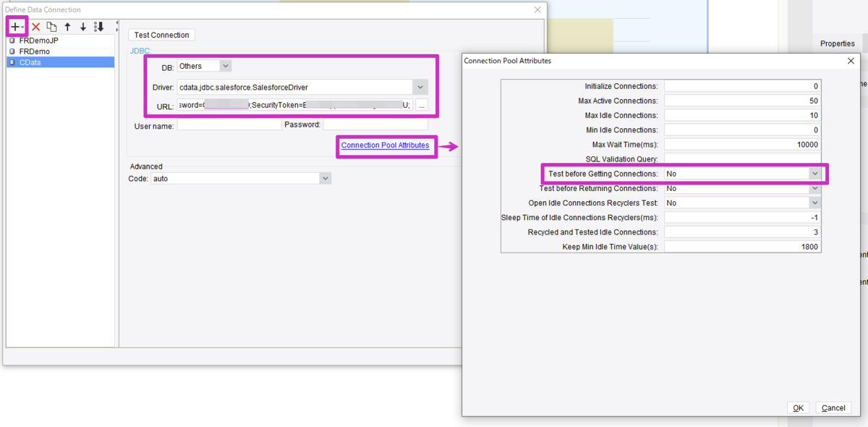This screenshot has height=427, width=868.
Task: Close the Define Data Connection dialog
Action: tap(537, 9)
